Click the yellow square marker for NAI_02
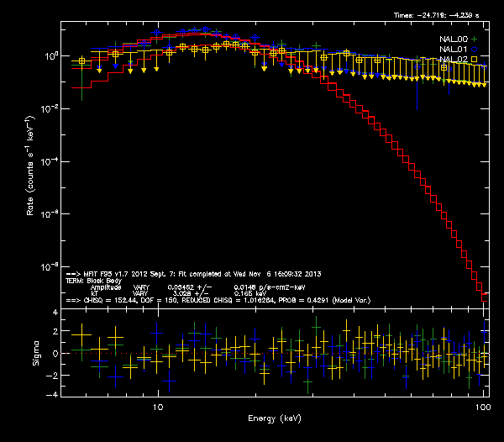 474,61
